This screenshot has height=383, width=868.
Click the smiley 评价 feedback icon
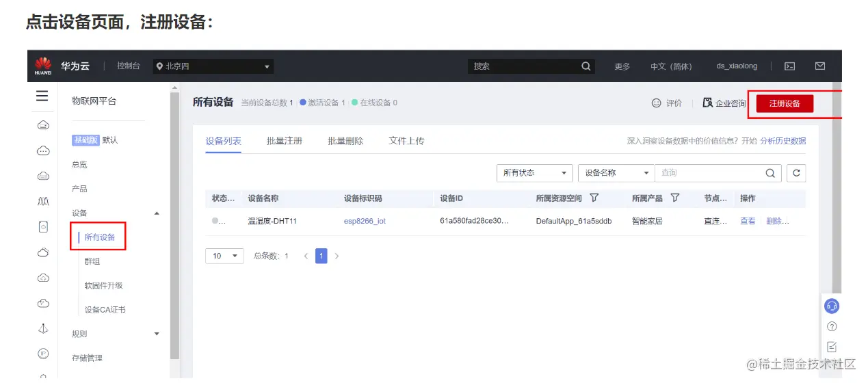coord(657,103)
